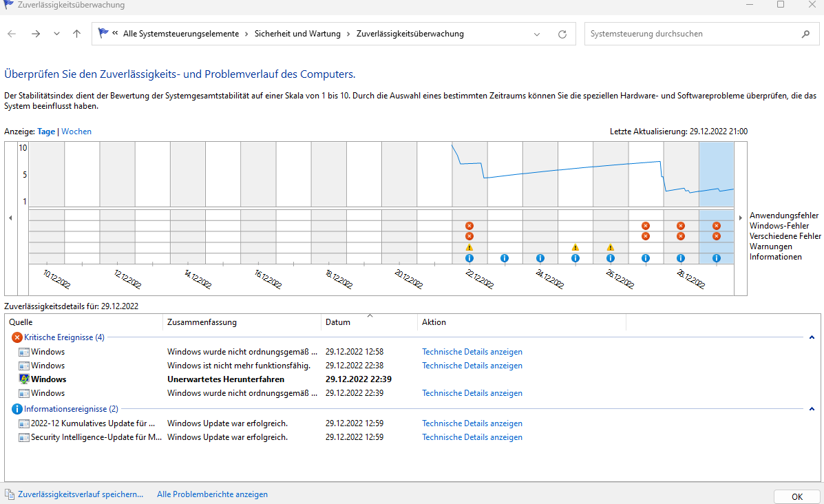824x504 pixels.
Task: Click the information icon for 22.12.2022
Action: 469,258
